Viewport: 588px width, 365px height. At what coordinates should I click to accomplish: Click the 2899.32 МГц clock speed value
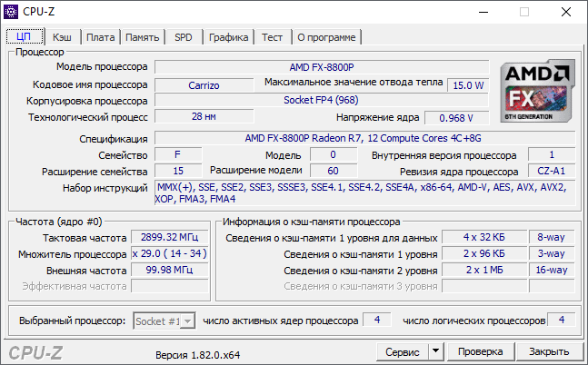click(170, 237)
